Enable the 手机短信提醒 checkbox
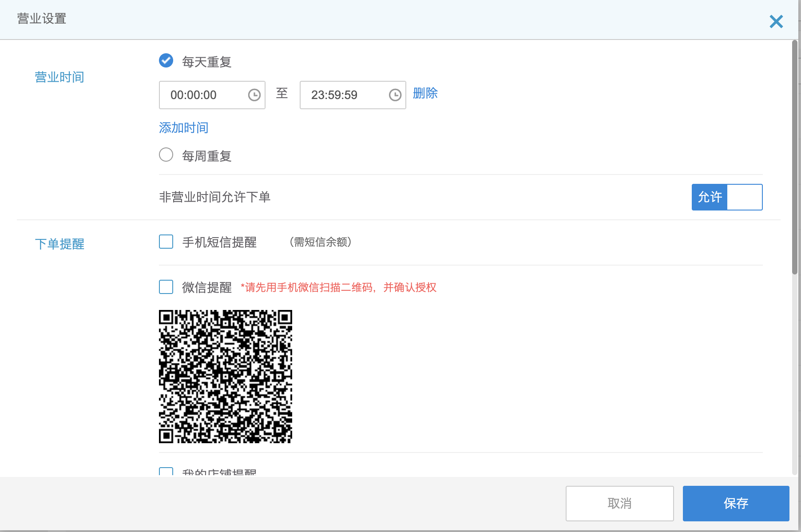Screen dimensions: 801x532 166,242
